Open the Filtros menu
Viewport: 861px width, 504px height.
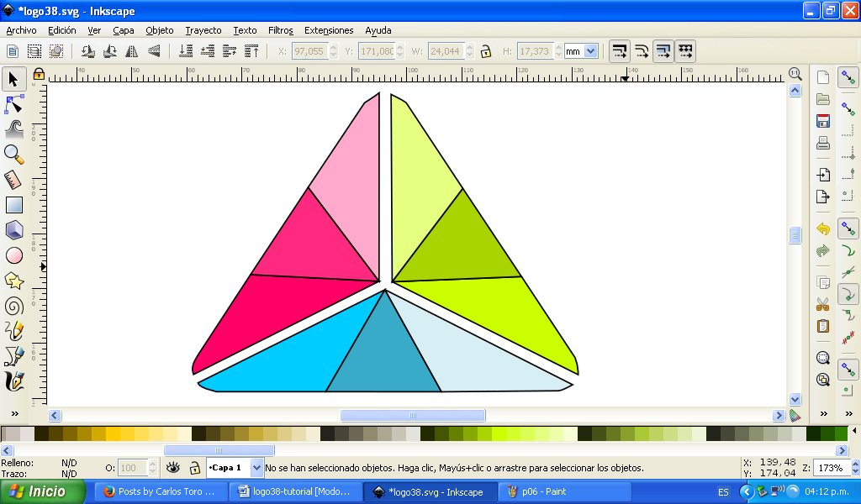tap(280, 30)
